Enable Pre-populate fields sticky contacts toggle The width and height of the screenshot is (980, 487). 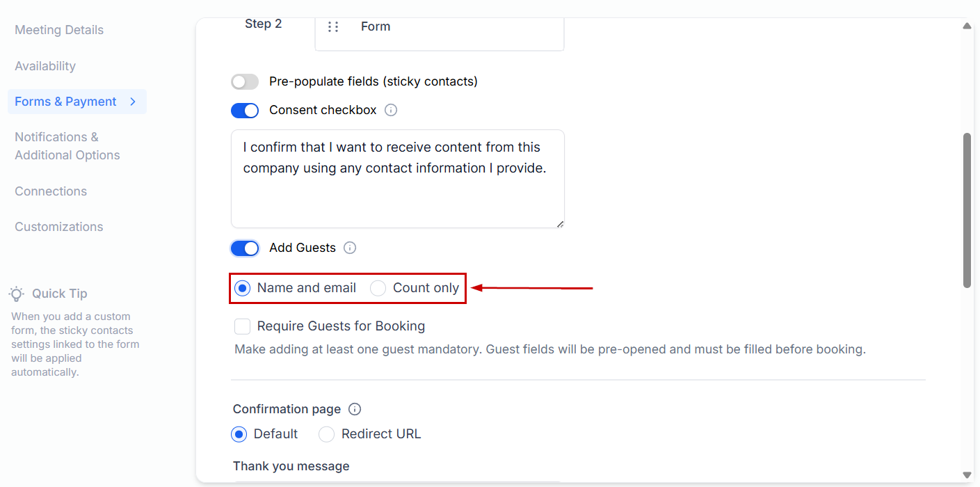[245, 82]
